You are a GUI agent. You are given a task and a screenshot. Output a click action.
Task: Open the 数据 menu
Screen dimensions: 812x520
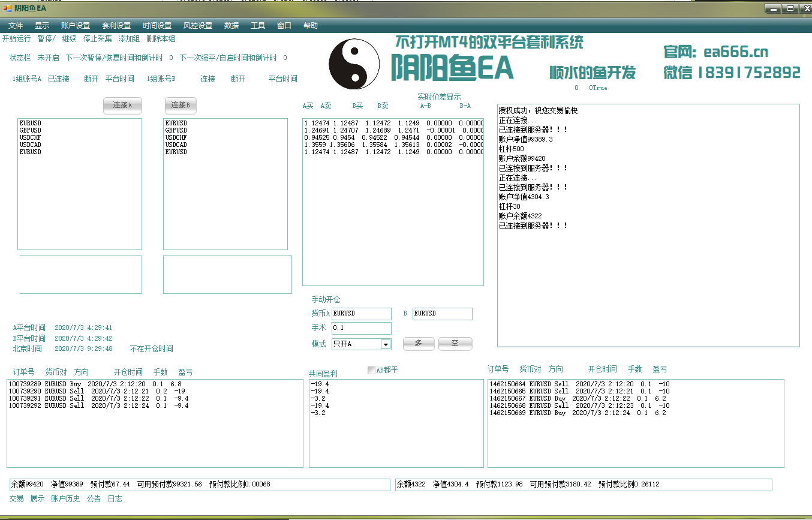(x=231, y=26)
